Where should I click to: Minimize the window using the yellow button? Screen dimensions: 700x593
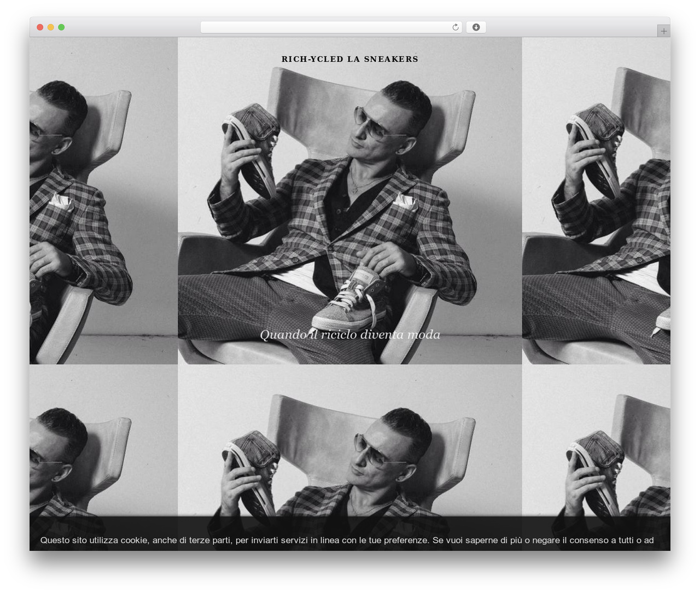[51, 27]
